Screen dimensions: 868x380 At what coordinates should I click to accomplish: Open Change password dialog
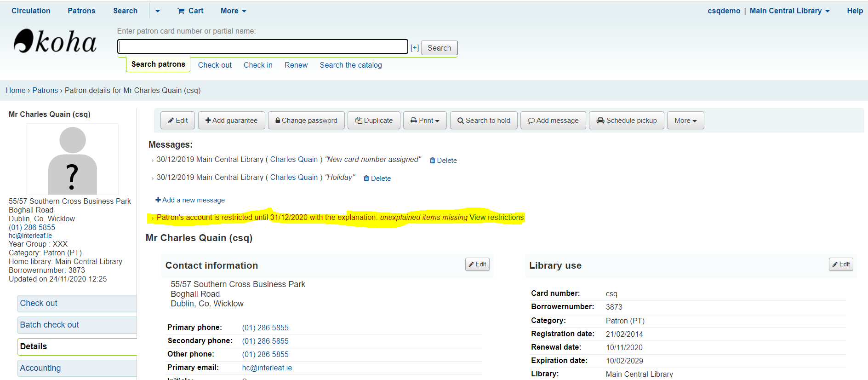[306, 121]
